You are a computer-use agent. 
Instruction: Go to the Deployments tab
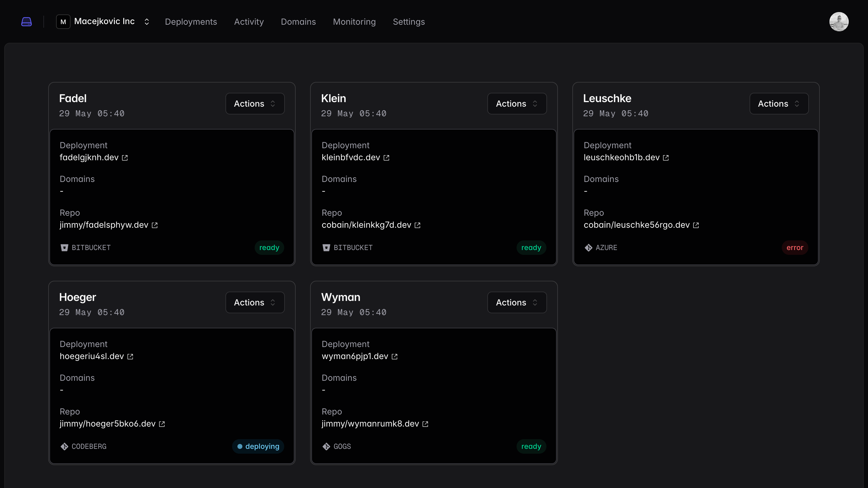(191, 22)
